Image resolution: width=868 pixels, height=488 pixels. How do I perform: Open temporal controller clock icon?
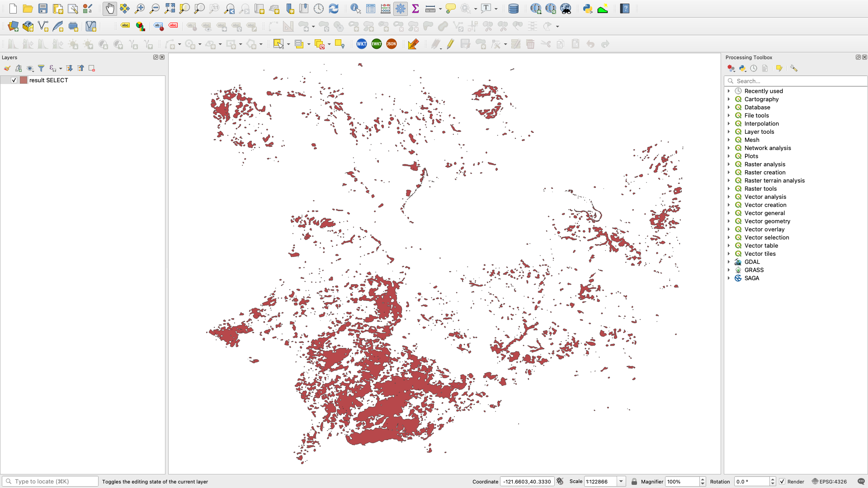pyautogui.click(x=319, y=9)
